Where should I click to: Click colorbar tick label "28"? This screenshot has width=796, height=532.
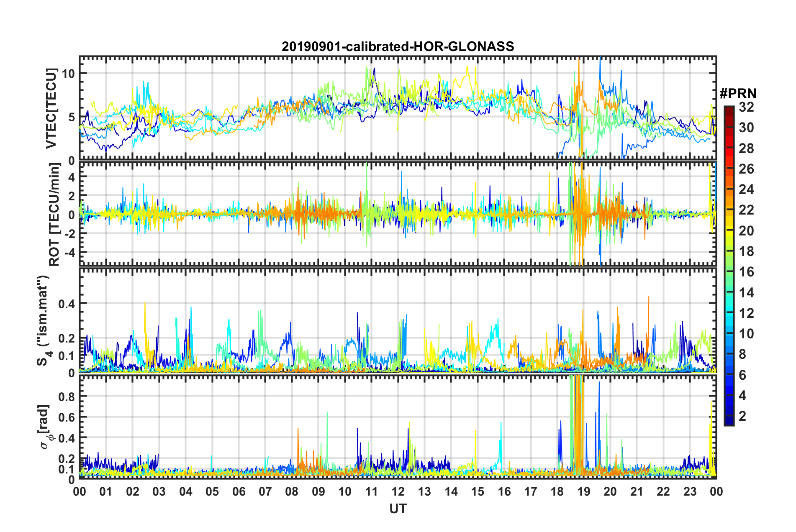pos(747,148)
